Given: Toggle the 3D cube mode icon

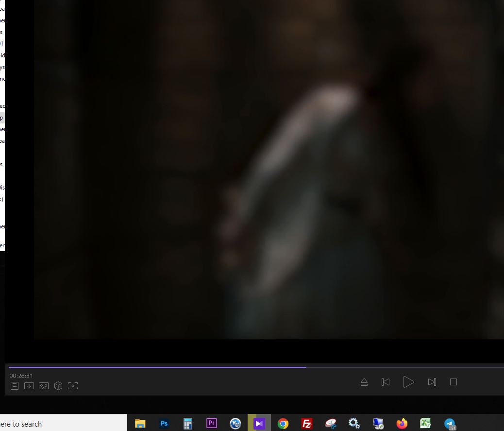Looking at the screenshot, I should pyautogui.click(x=58, y=386).
